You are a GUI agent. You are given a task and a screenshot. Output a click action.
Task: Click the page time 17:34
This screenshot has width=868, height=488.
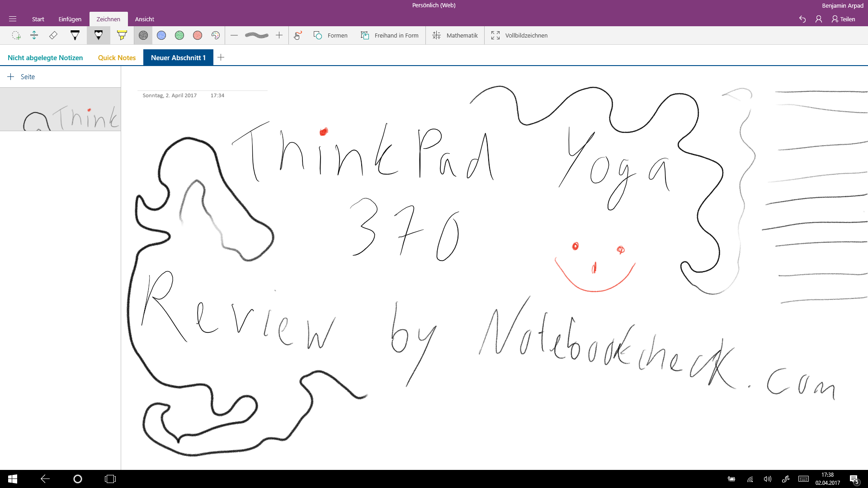tap(217, 95)
